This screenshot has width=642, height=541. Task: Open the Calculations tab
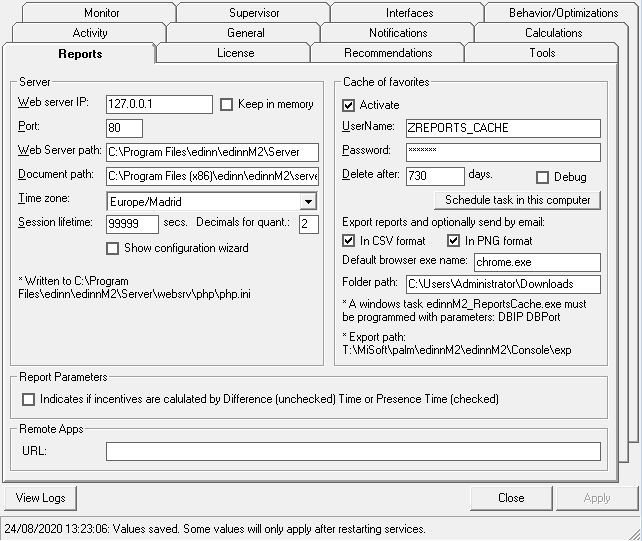[552, 33]
